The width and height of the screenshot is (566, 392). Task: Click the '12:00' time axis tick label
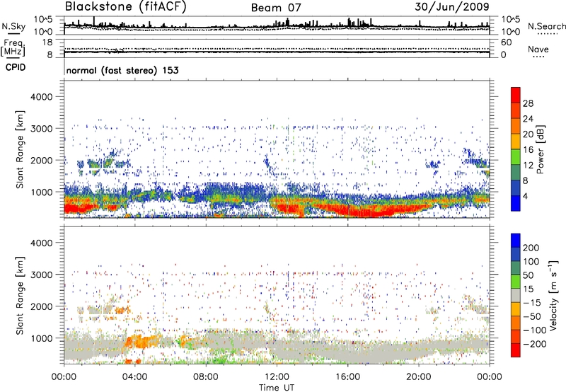[x=277, y=377]
